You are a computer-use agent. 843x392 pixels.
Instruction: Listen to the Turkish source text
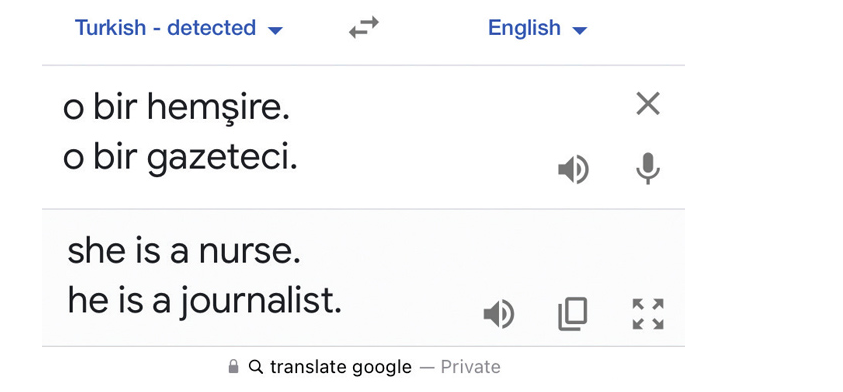574,169
